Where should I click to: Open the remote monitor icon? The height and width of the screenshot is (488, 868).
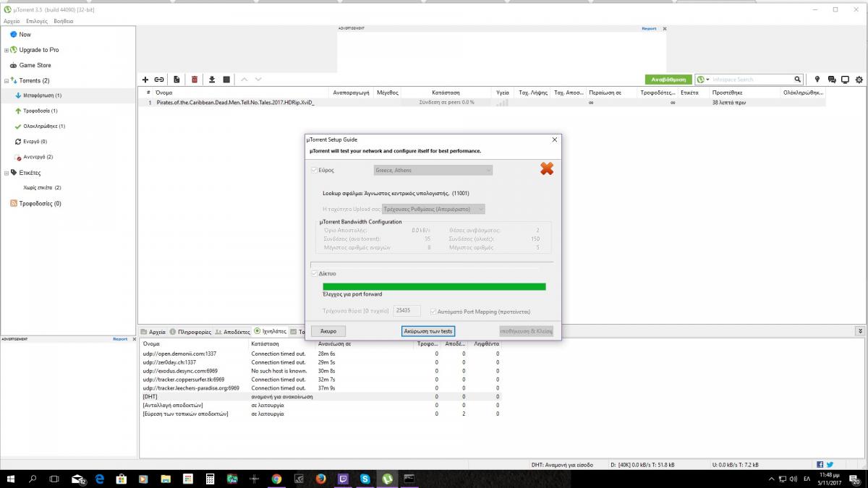point(845,80)
